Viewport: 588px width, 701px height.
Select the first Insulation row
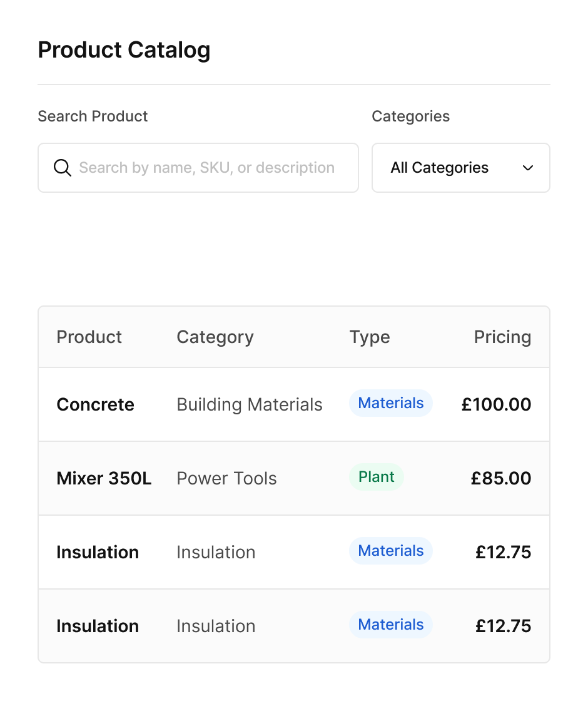(x=250, y=552)
